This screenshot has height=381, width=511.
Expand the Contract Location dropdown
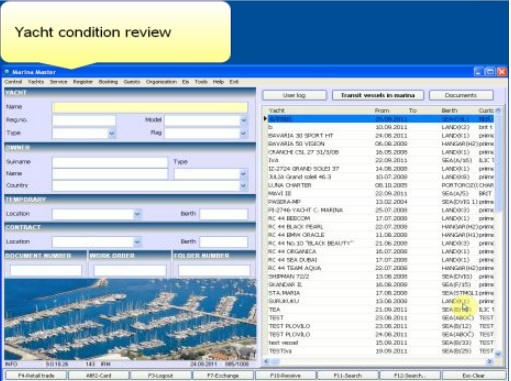point(137,242)
